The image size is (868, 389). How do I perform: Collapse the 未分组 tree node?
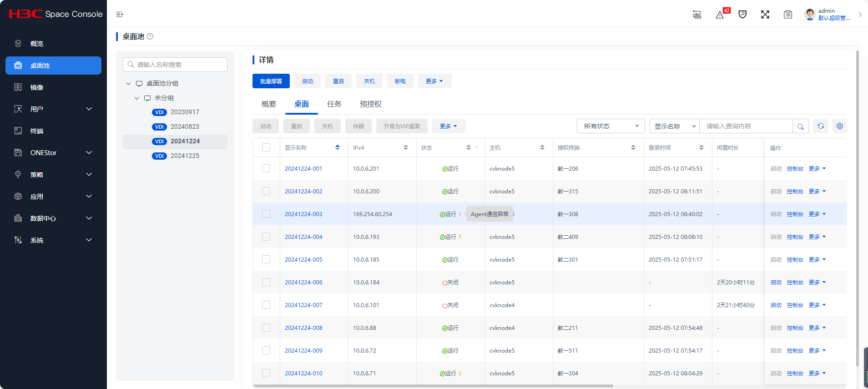(x=136, y=98)
